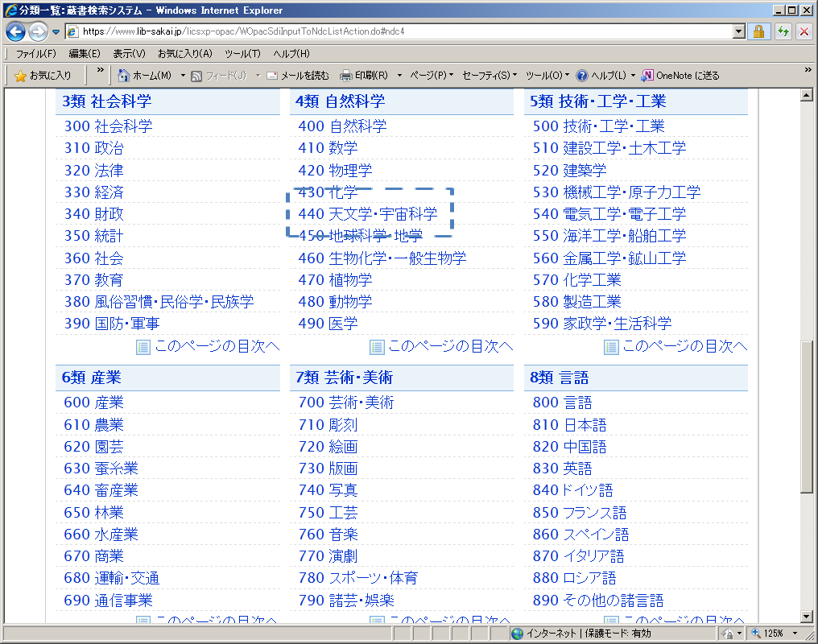
Task: Expand the favorites bar overflow chevron
Action: pos(100,70)
